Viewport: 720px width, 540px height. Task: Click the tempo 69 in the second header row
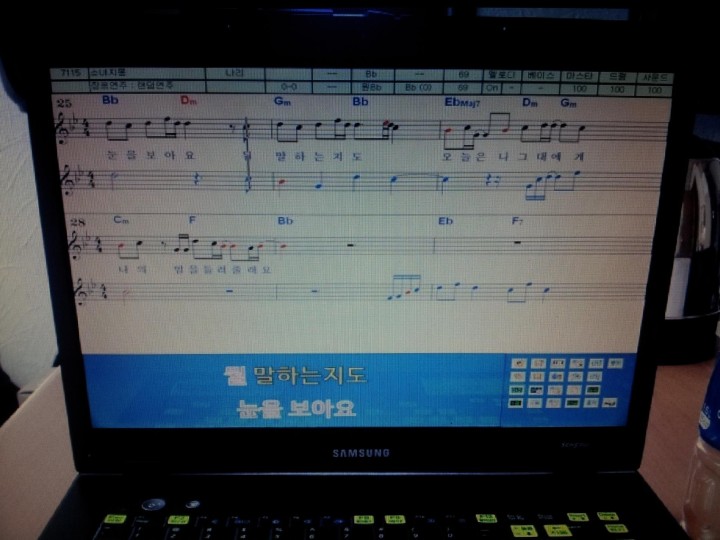coord(463,87)
